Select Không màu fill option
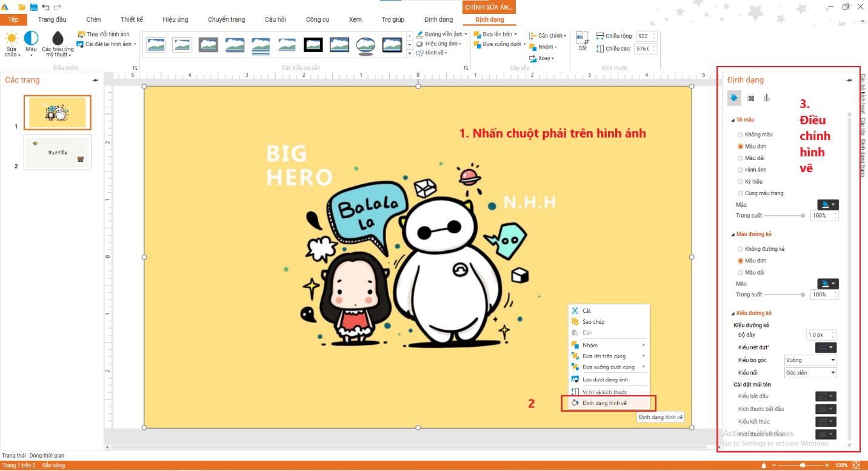Screen dimensions: 868x471 [755, 135]
